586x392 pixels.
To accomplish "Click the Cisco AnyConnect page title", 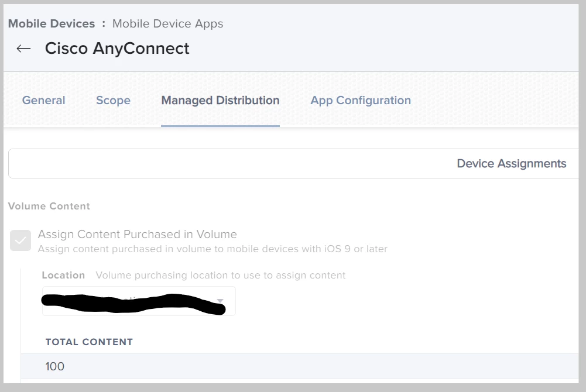I will click(117, 49).
